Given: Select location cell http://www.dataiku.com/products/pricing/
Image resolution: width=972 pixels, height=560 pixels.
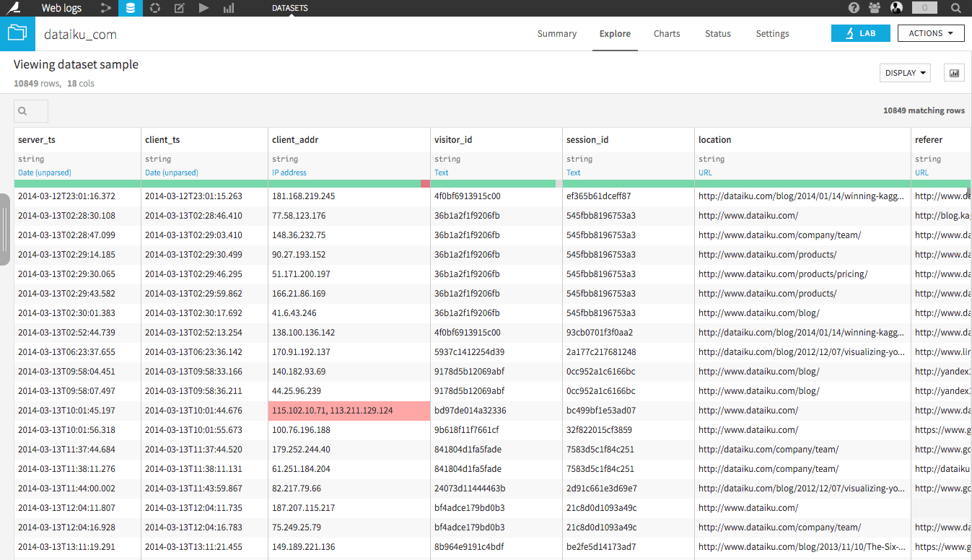Looking at the screenshot, I should [802, 274].
